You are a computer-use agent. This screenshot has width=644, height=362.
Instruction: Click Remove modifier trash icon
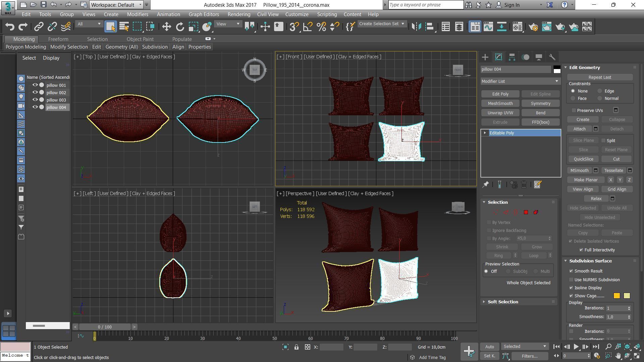click(x=524, y=185)
